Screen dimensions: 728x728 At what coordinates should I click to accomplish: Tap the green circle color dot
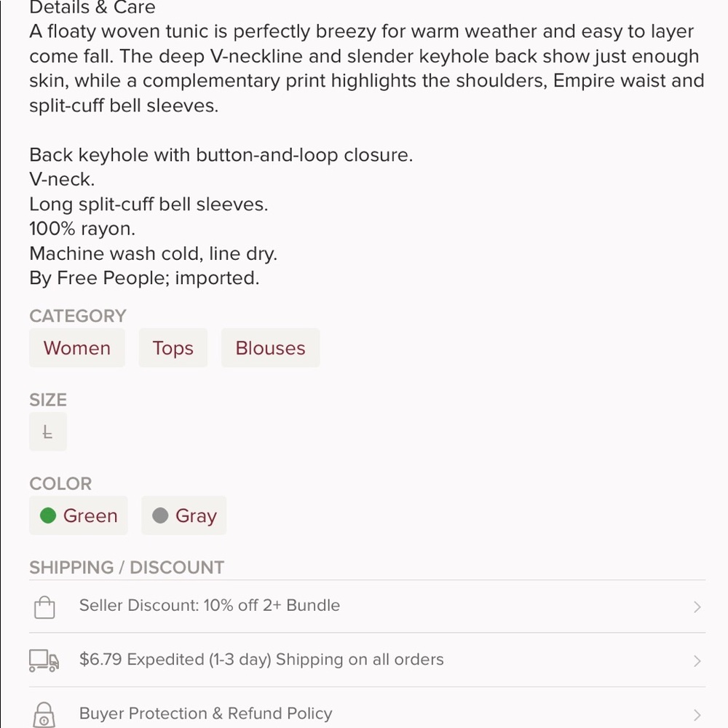coord(48,515)
